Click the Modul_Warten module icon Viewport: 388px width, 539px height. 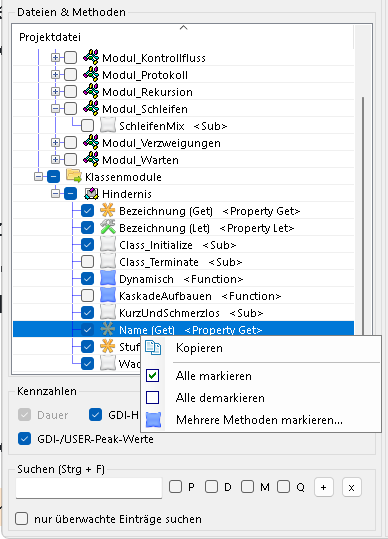pos(91,160)
